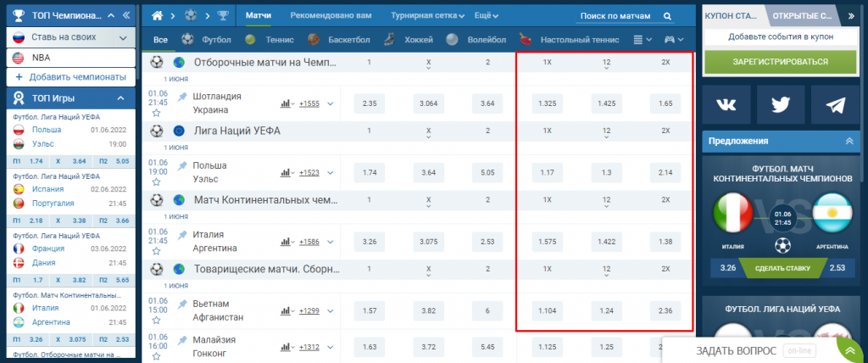Click the Поиск по матчам search field
Viewport: 868px width, 363px height.
pos(614,16)
